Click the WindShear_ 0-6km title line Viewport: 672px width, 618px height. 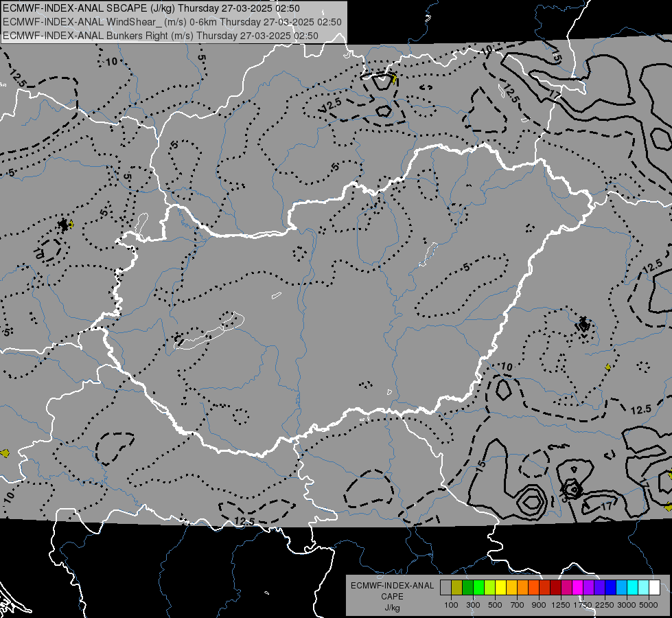[172, 22]
